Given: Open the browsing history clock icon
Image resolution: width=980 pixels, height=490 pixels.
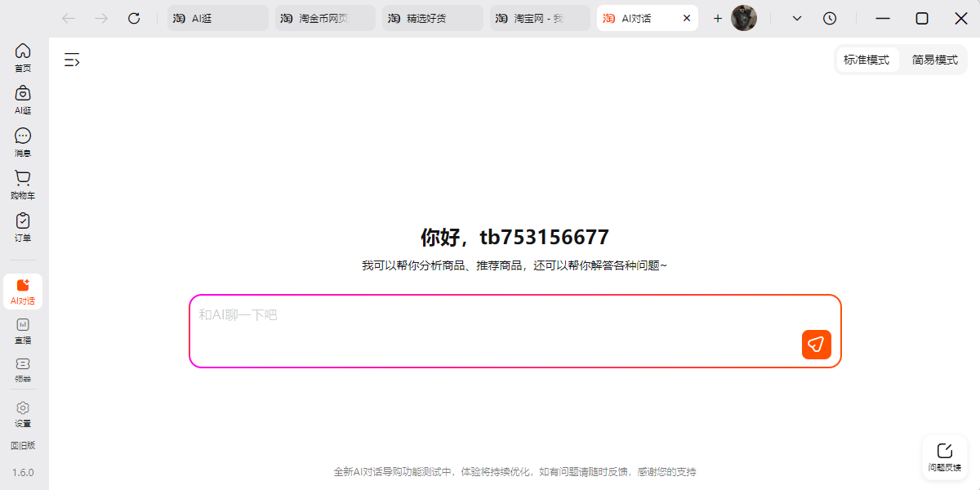Looking at the screenshot, I should tap(830, 18).
